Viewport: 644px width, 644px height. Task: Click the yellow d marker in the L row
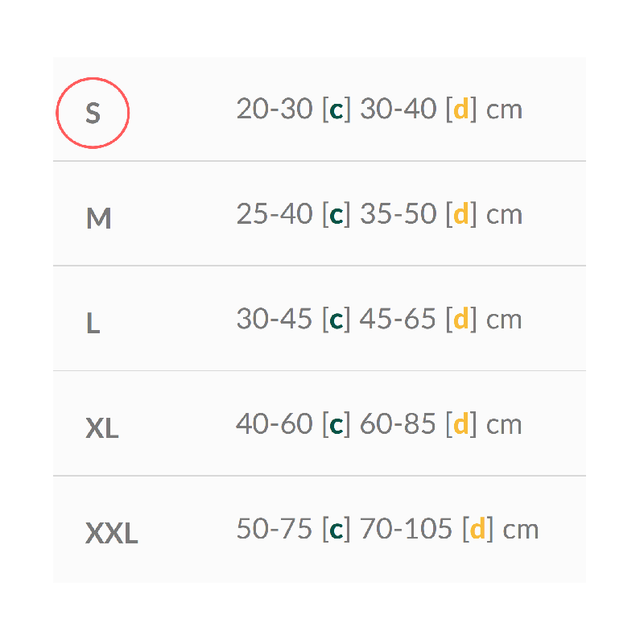coord(460,320)
